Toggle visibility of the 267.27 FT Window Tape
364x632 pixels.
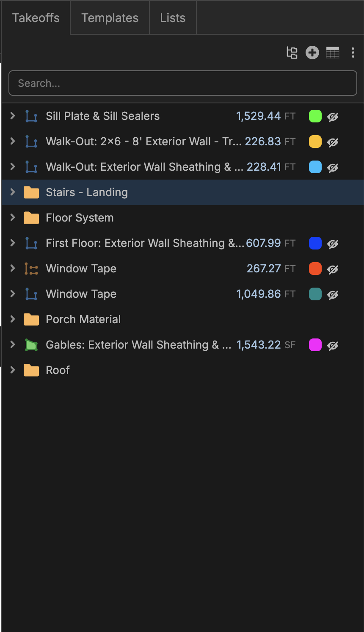click(x=333, y=269)
